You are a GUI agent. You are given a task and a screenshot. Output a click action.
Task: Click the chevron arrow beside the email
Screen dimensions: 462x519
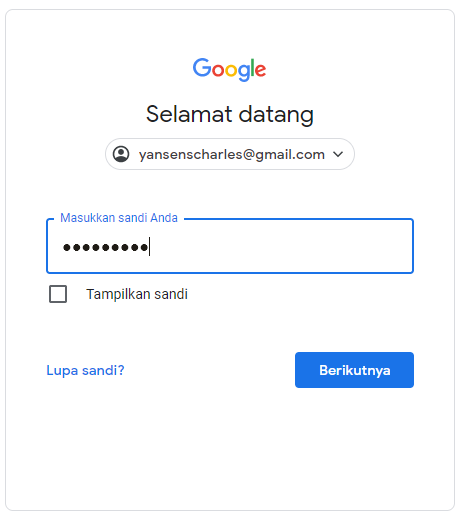(x=338, y=154)
